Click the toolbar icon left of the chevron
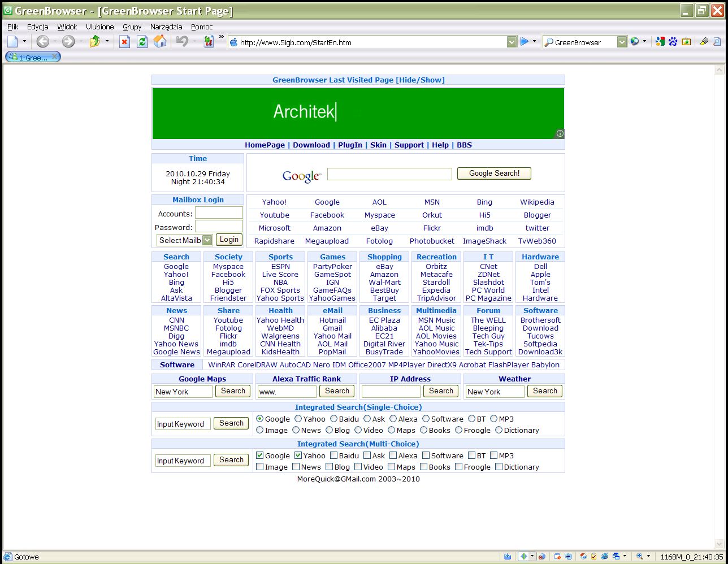Viewport: 728px width, 564px height. (209, 41)
